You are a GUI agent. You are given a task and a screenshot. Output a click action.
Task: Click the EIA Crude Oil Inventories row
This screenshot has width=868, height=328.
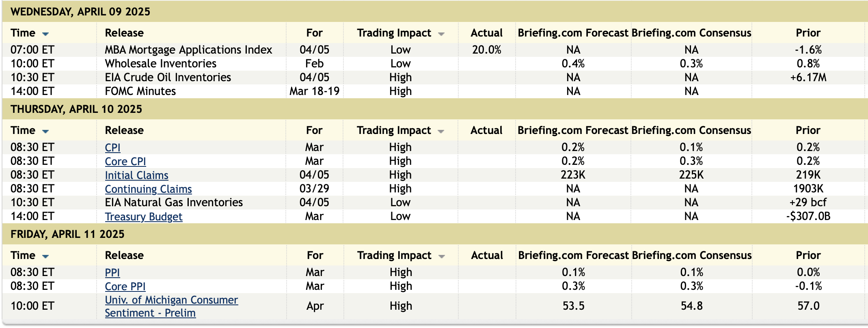click(168, 78)
